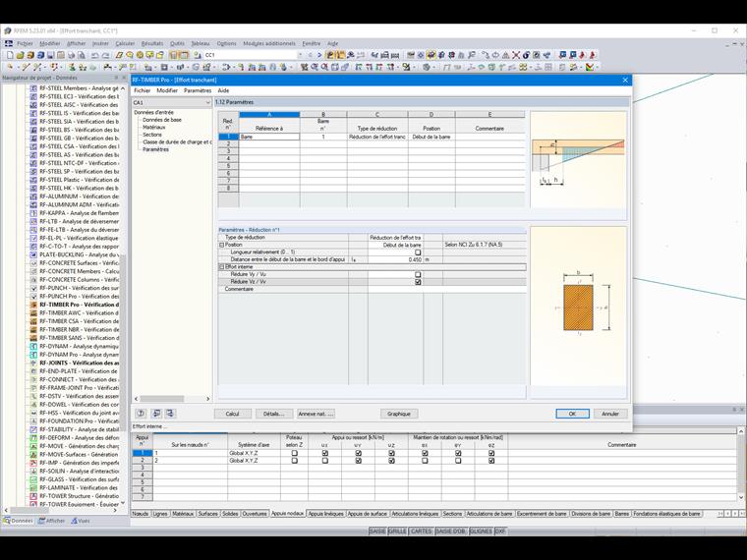
Task: Toggle the 'Longueur relativement (0...1)' checkbox
Action: click(418, 252)
